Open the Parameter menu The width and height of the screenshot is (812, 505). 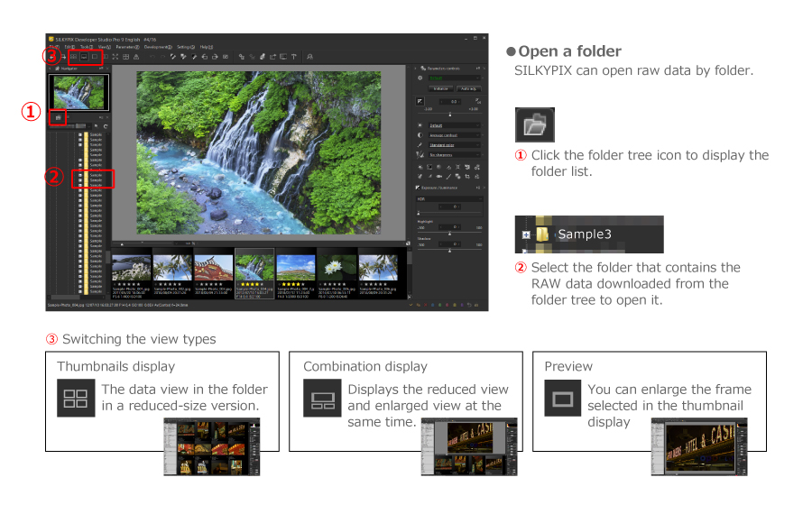click(x=128, y=47)
